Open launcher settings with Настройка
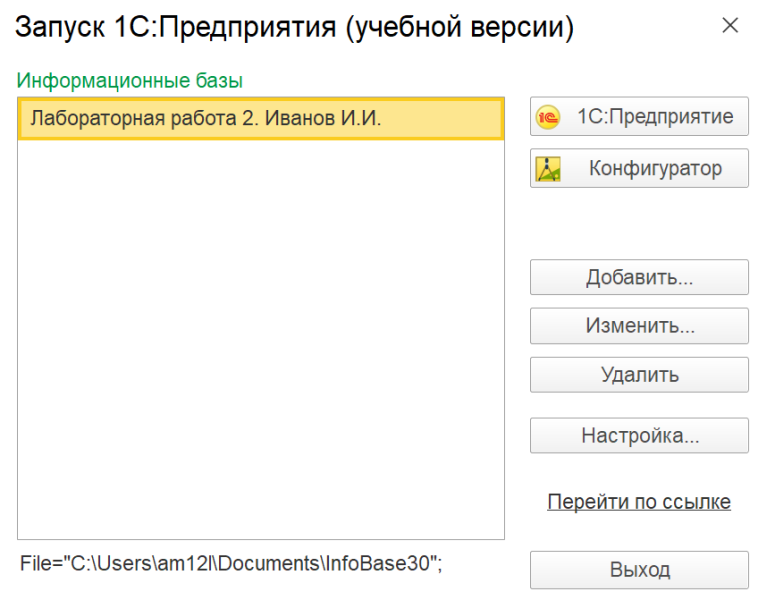 (639, 436)
